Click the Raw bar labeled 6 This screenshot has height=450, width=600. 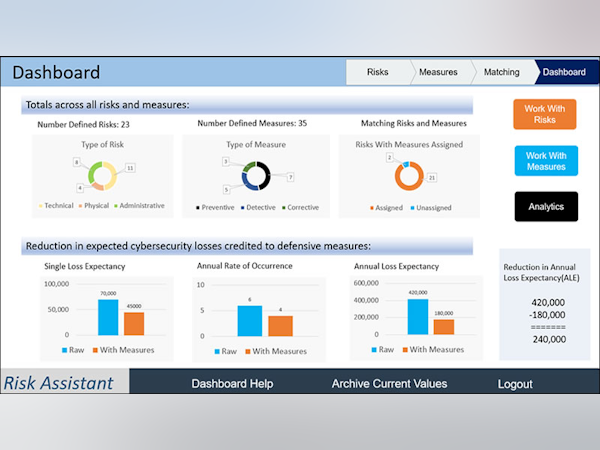coord(249,321)
